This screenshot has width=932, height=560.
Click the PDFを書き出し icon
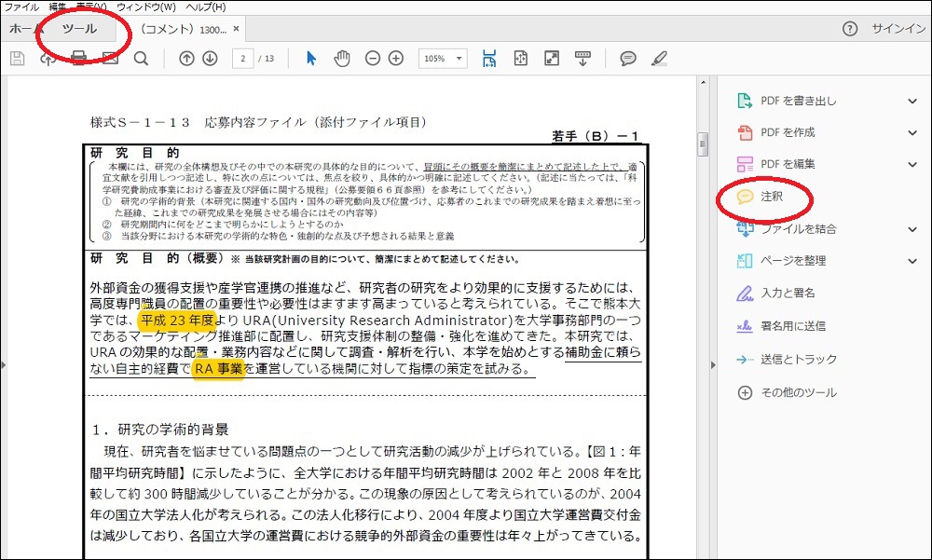[745, 101]
